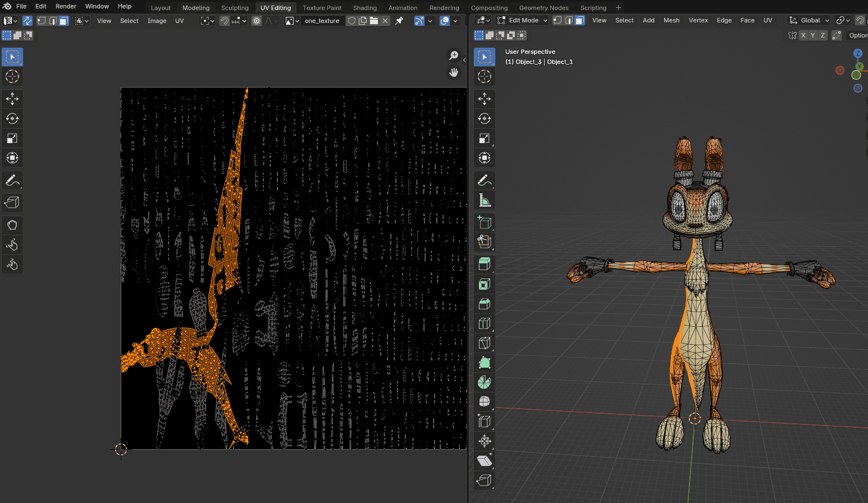Viewport: 868px width, 503px height.
Task: Toggle overlays in the UV editor
Action: tap(445, 21)
